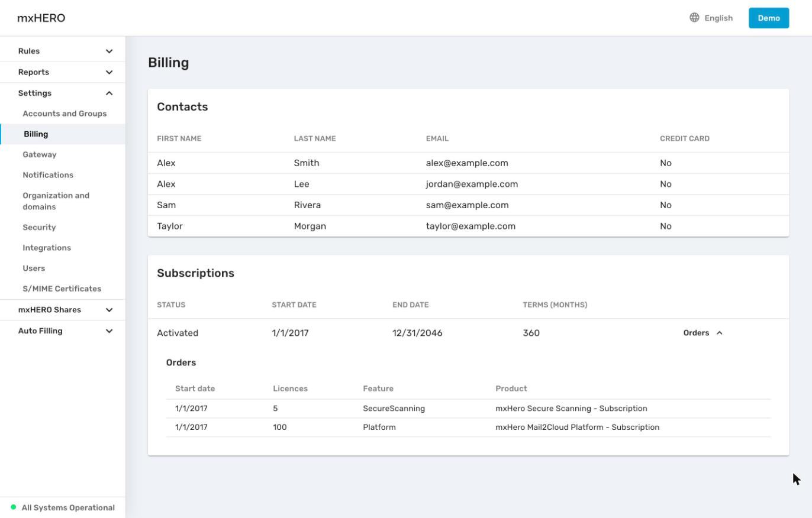Collapse the subscription Orders chevron
This screenshot has width=812, height=518.
point(720,333)
